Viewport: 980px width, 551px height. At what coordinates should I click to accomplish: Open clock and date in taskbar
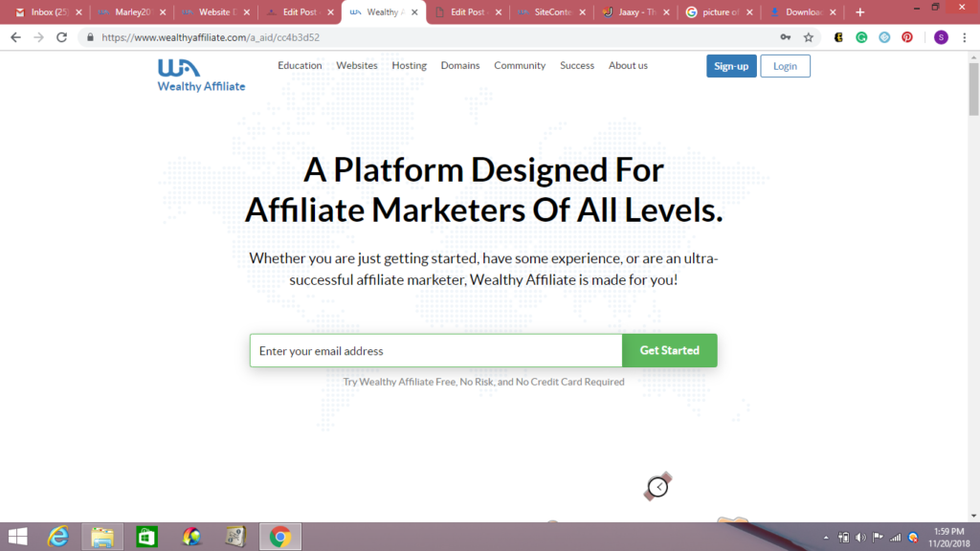948,538
